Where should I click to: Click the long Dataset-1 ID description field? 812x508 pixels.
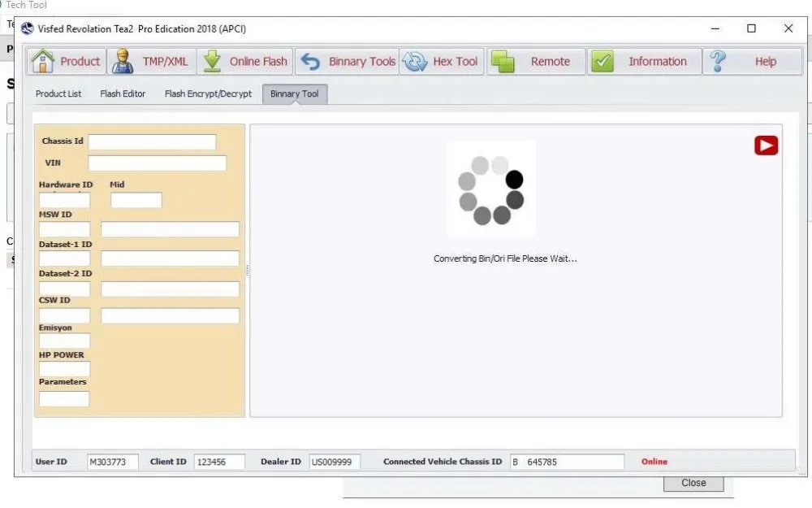point(170,258)
